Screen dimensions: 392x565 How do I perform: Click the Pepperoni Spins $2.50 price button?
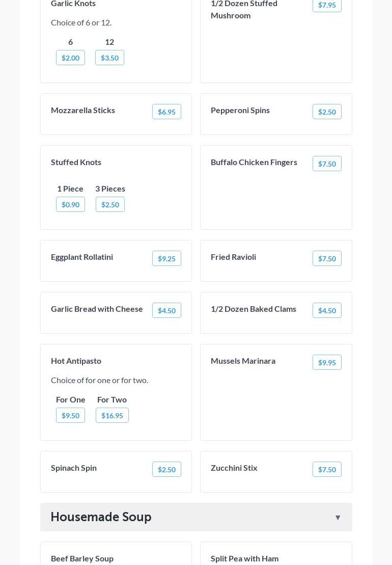coord(327,112)
